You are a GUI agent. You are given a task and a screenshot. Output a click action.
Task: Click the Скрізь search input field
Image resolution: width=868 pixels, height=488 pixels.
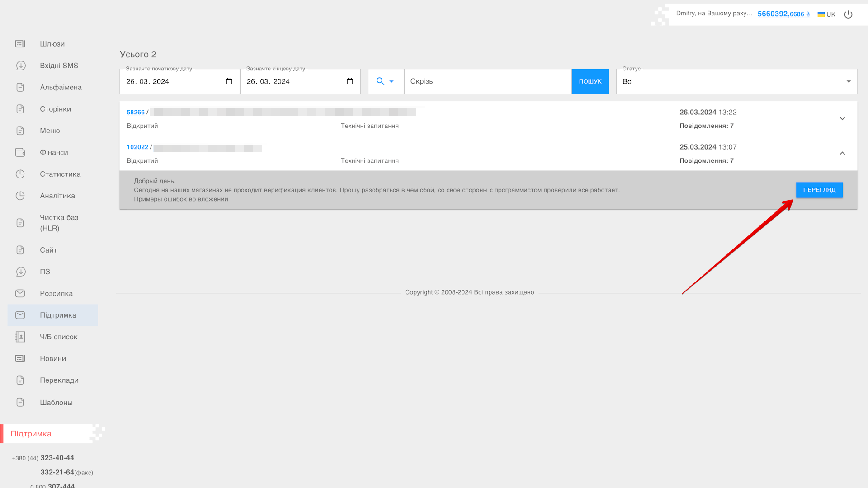[x=487, y=81]
